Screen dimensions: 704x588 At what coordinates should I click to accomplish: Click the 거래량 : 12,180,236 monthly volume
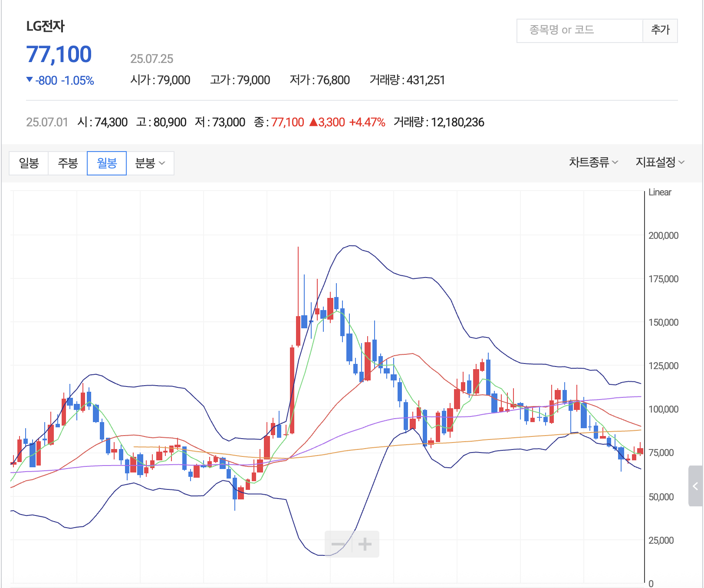point(439,122)
